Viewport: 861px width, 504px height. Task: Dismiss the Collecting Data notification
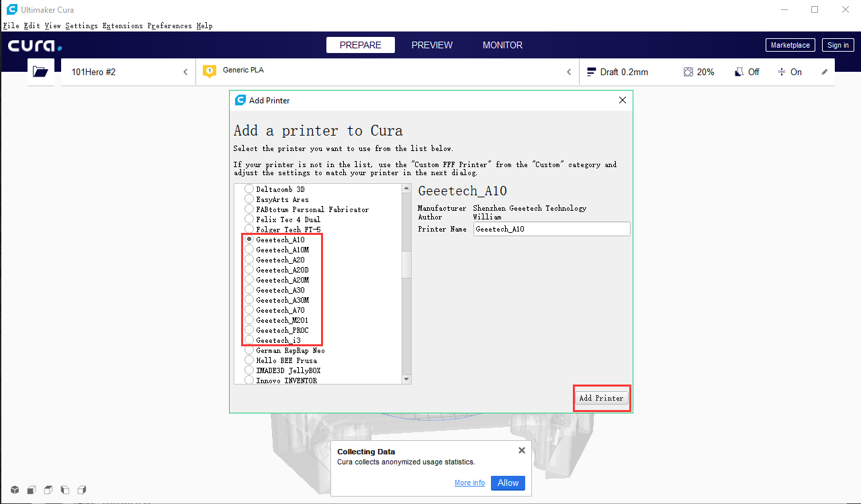522,451
